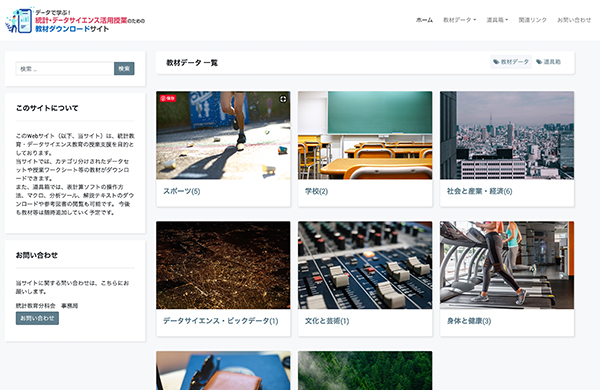Open the 社会と産業・経済(6) category link

479,191
